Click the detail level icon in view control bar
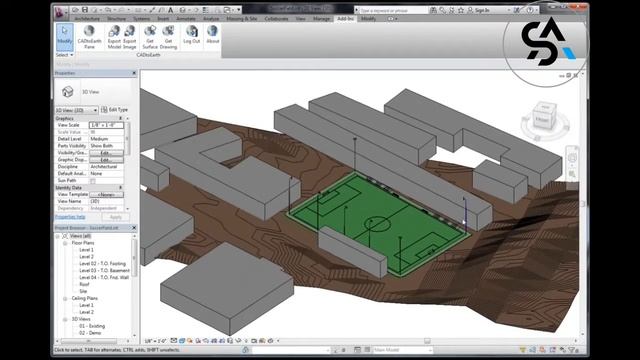 174,340
